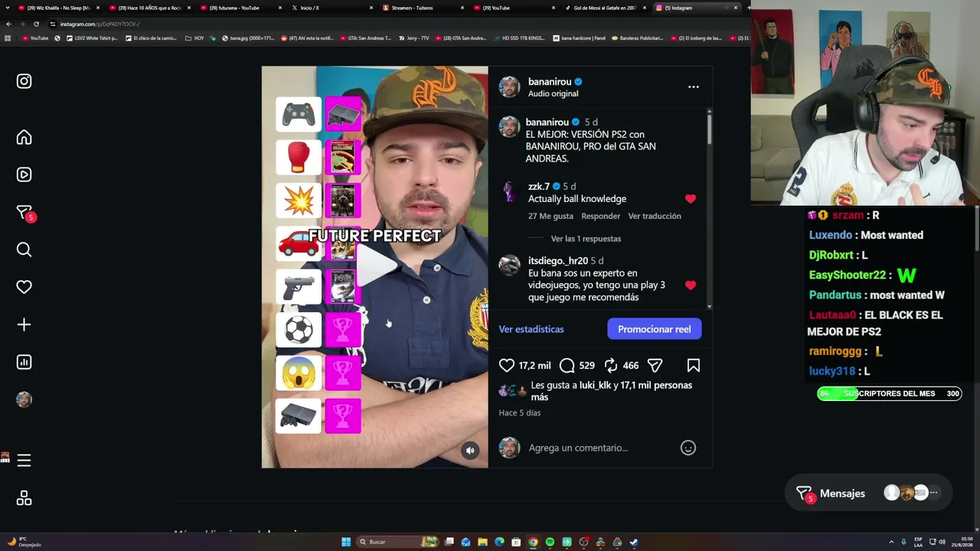Open Microsoft Edge from taskbar
The width and height of the screenshot is (980, 551).
[x=499, y=542]
